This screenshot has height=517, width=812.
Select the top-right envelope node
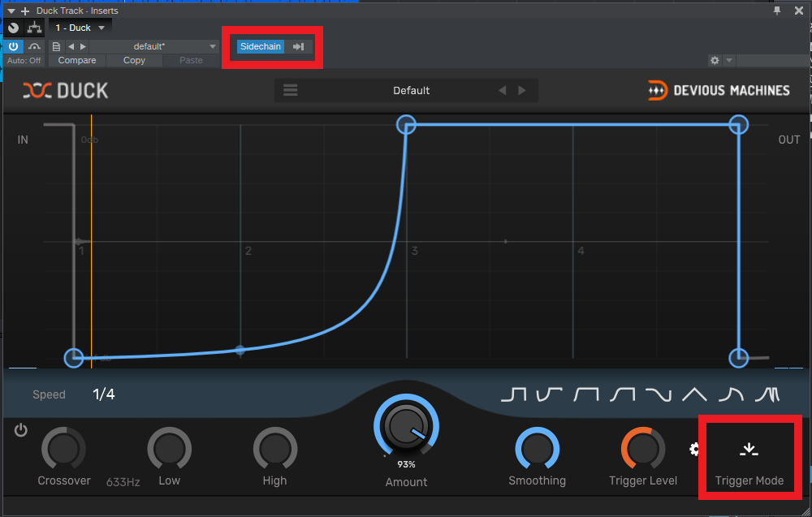tap(738, 125)
